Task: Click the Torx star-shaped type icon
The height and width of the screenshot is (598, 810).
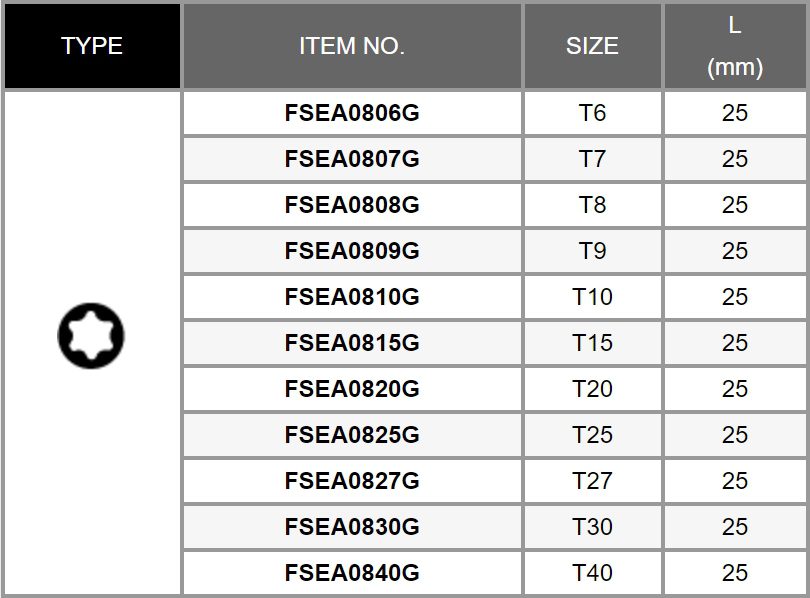Action: pos(91,336)
